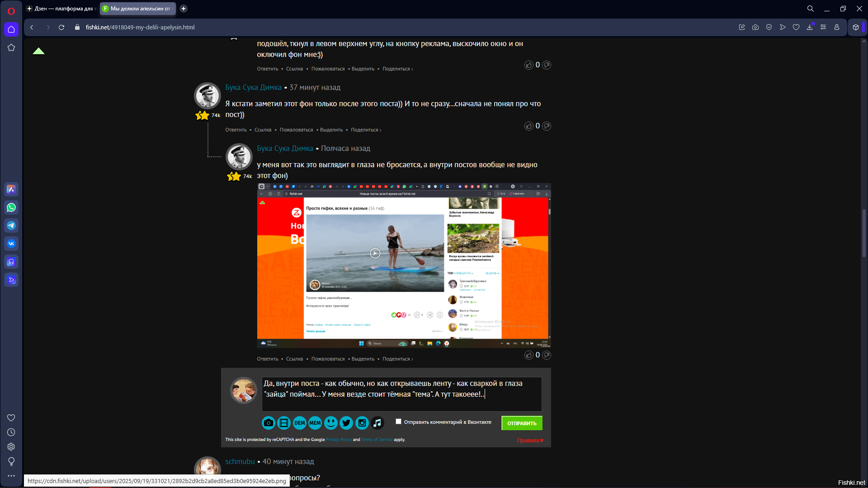
Task: Dislike the topmost partially visible comment
Action: (547, 65)
